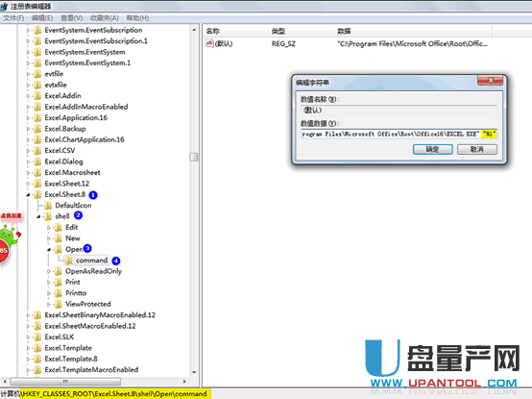Open the 收藏夹(A) menu
Image resolution: width=532 pixels, height=399 pixels.
[104, 18]
